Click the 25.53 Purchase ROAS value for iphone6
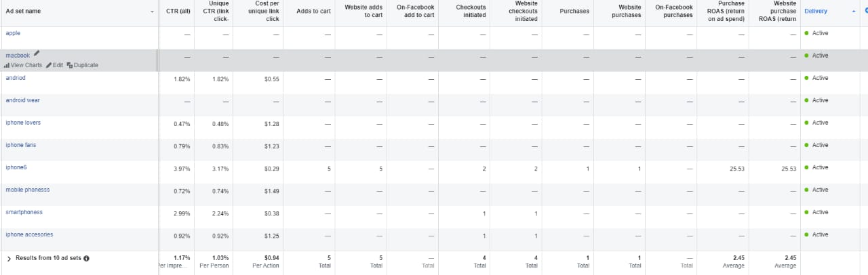Image resolution: width=868 pixels, height=275 pixels. tap(737, 168)
